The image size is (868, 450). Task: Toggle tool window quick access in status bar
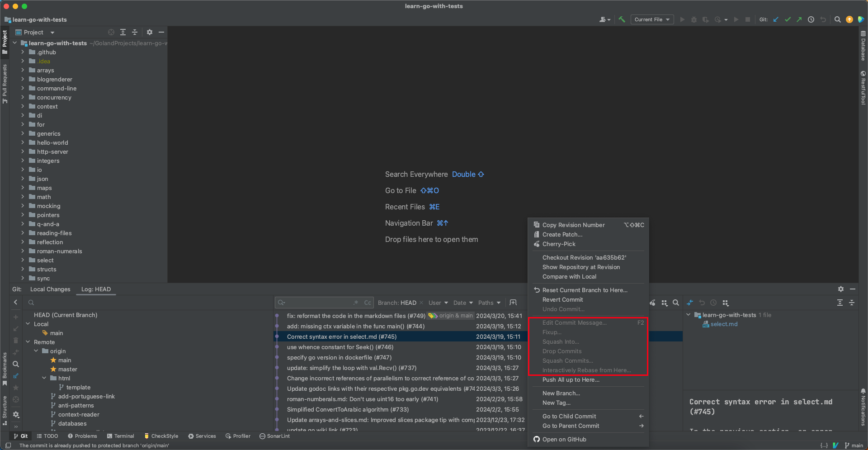[8, 445]
